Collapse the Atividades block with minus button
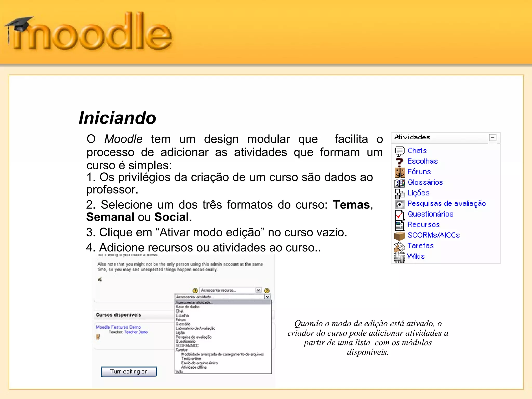Viewport: 532px width, 399px height. click(x=493, y=137)
